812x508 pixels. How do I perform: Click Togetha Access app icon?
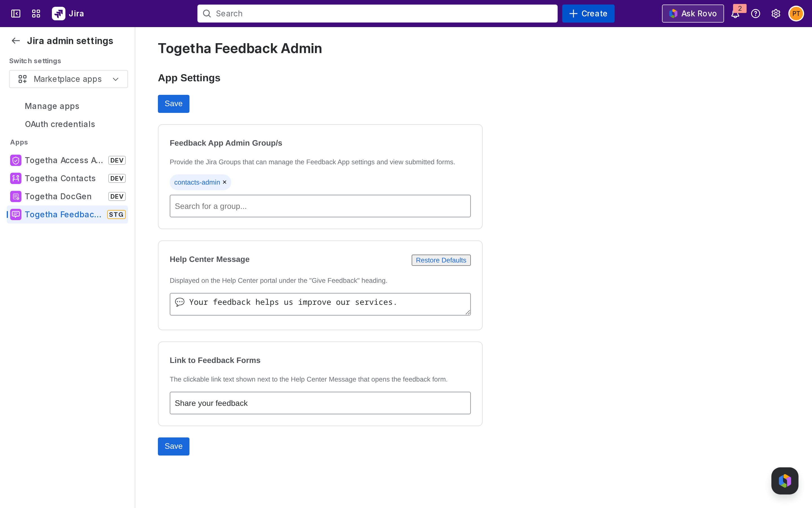(x=16, y=160)
